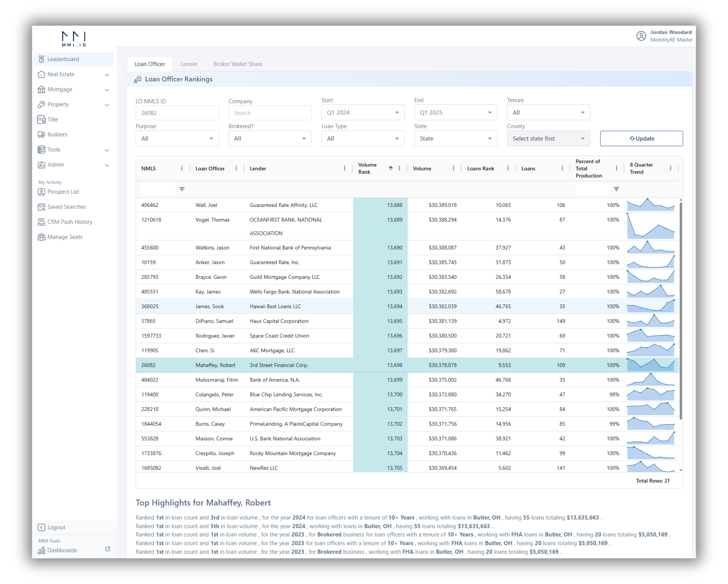Click the LO NMLS ID input field
Viewport: 728px width, 584px height.
(x=177, y=113)
